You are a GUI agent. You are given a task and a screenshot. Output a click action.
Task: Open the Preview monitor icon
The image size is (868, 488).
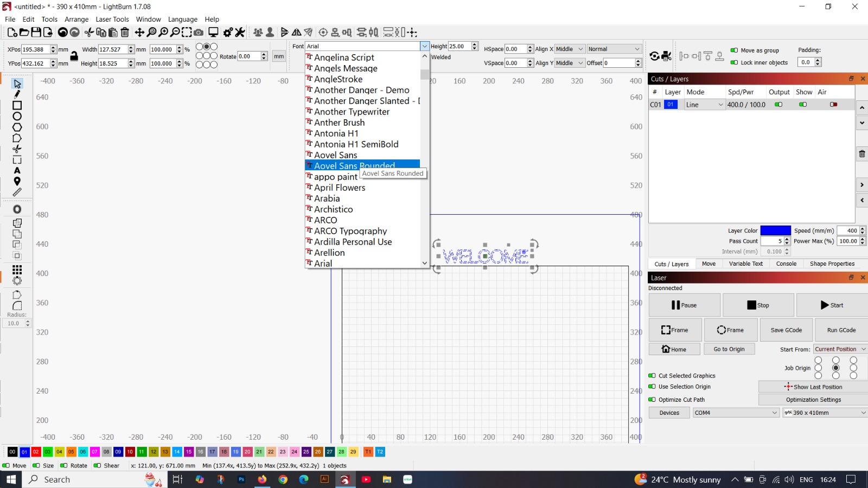pos(213,33)
